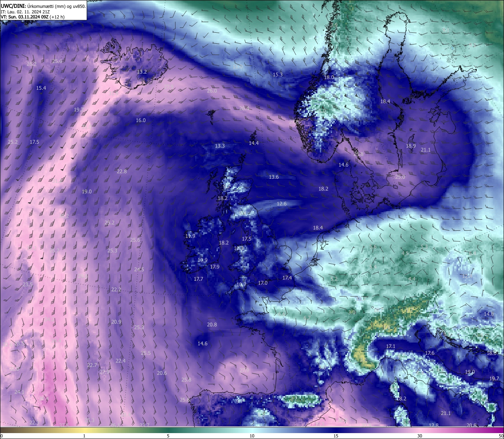
Task: Click the 26.0 value label
Action: point(212,91)
